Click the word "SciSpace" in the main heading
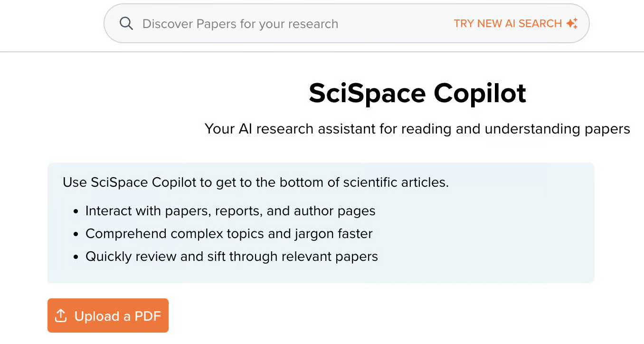 367,93
